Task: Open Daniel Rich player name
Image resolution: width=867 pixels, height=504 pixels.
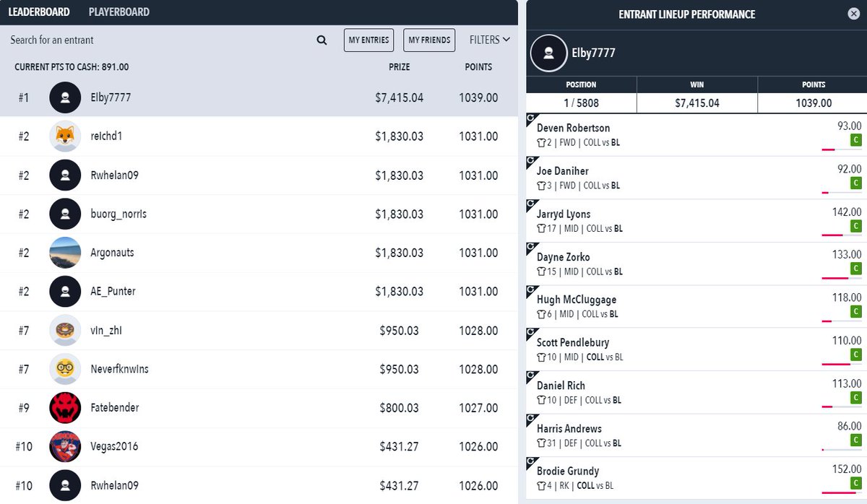Action: (x=561, y=386)
